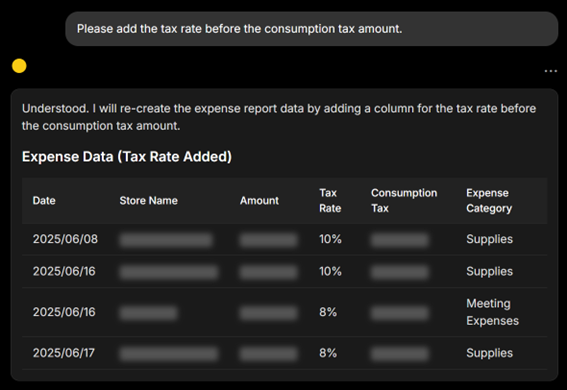Click the 8% tax rate in last row

coord(328,353)
